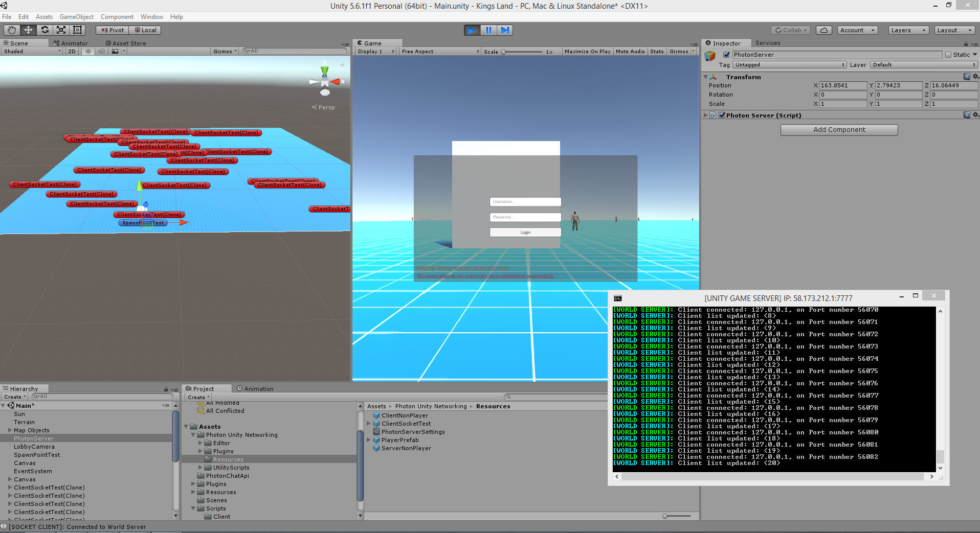Click the Position X value field
The image size is (980, 533).
click(x=843, y=85)
